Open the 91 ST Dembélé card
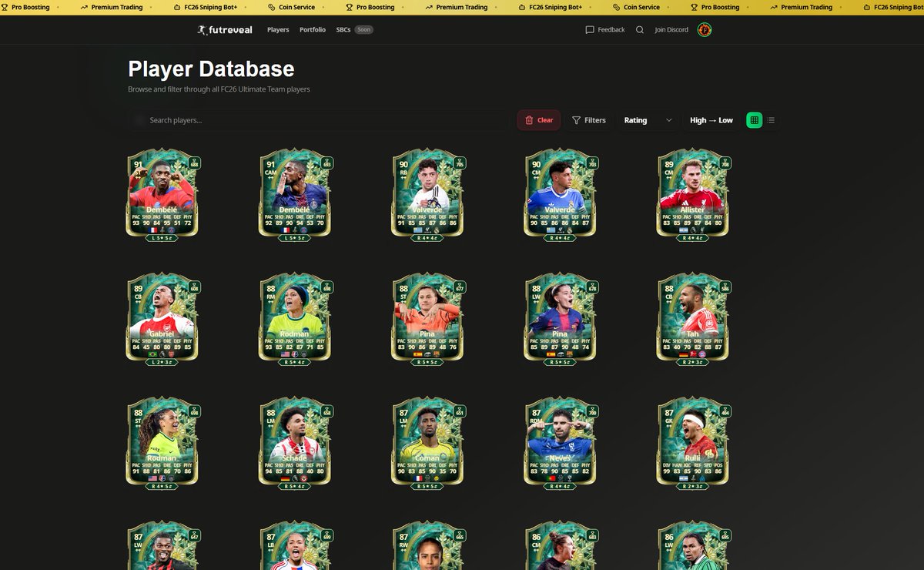 (162, 195)
